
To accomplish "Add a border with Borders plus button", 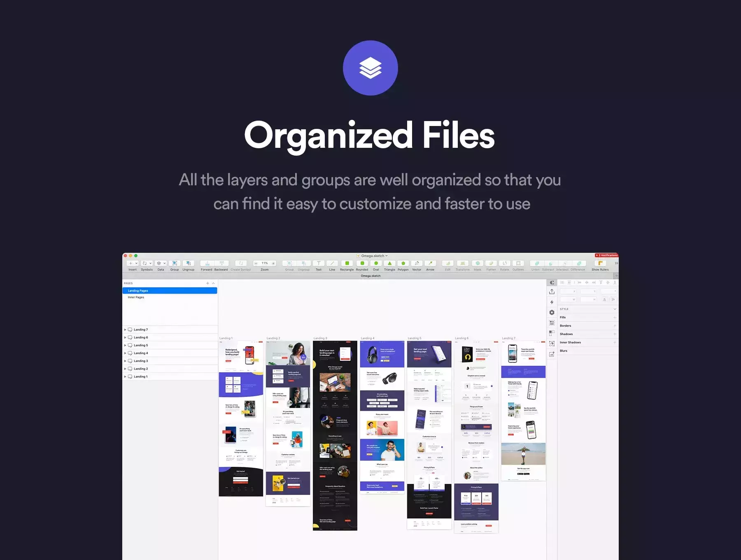I will pyautogui.click(x=615, y=326).
